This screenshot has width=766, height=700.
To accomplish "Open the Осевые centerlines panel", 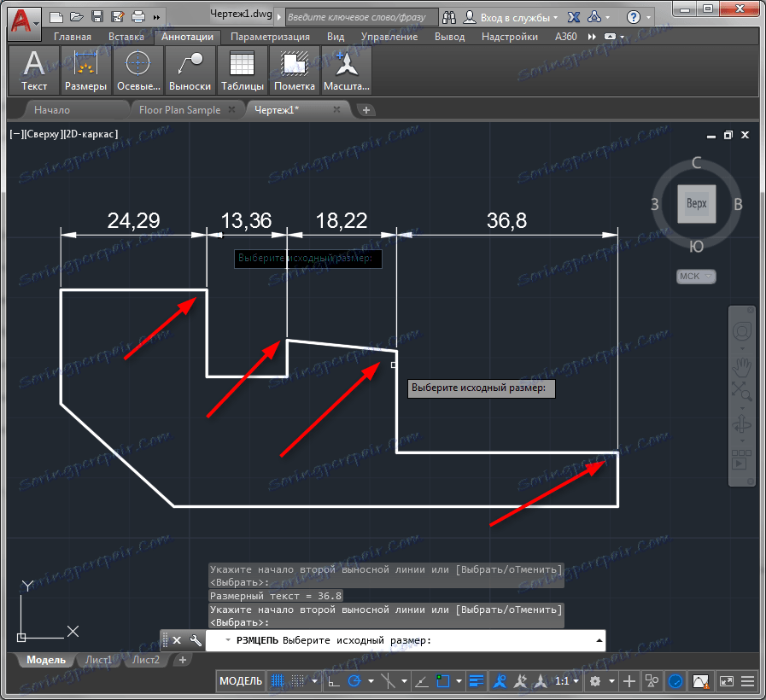I will [138, 70].
